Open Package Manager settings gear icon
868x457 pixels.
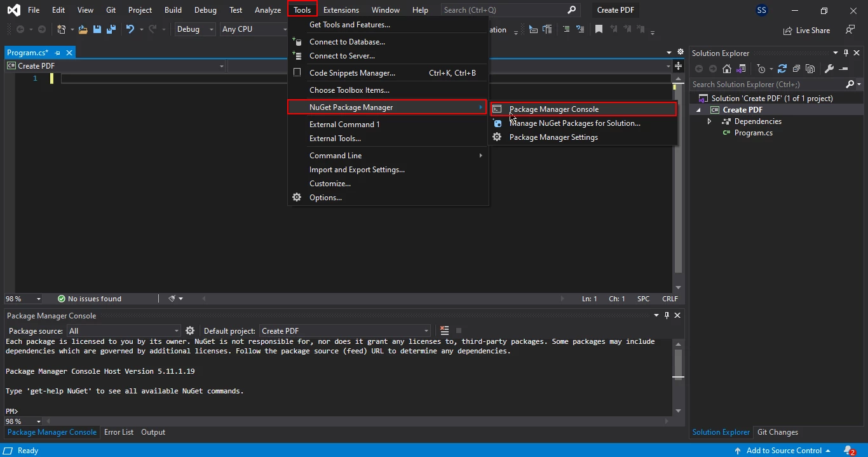pos(190,331)
